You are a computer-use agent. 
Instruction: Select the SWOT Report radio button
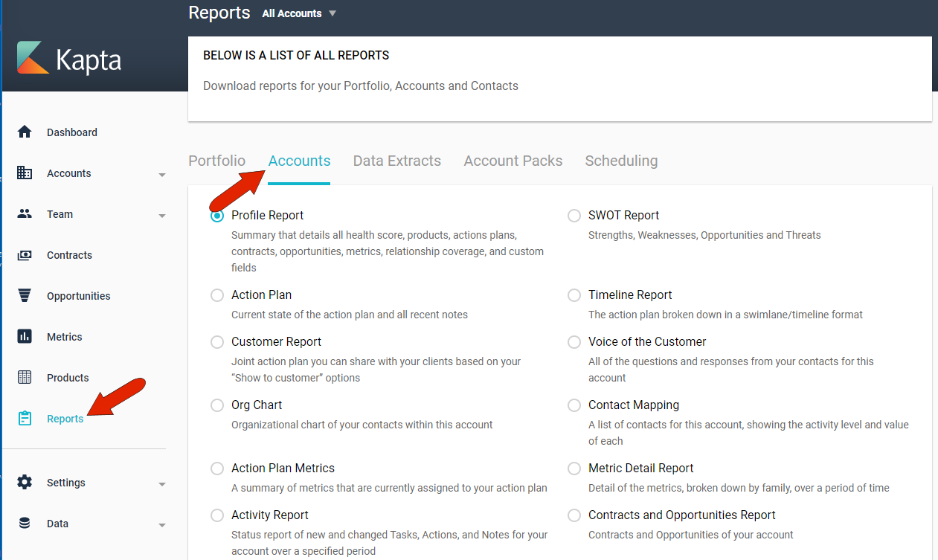(x=574, y=215)
